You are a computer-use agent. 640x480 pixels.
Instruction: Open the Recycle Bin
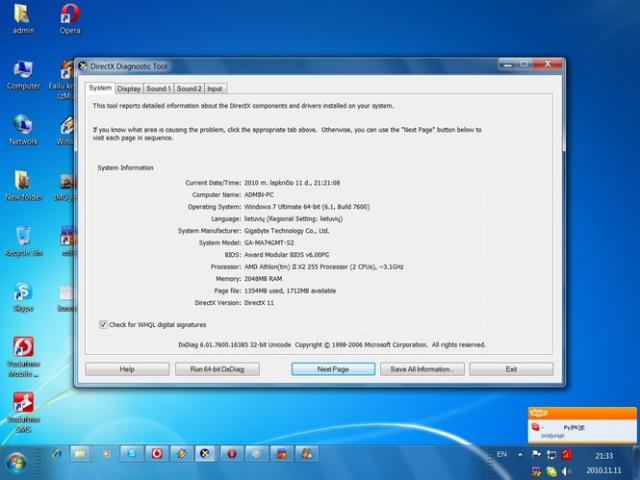tap(22, 238)
